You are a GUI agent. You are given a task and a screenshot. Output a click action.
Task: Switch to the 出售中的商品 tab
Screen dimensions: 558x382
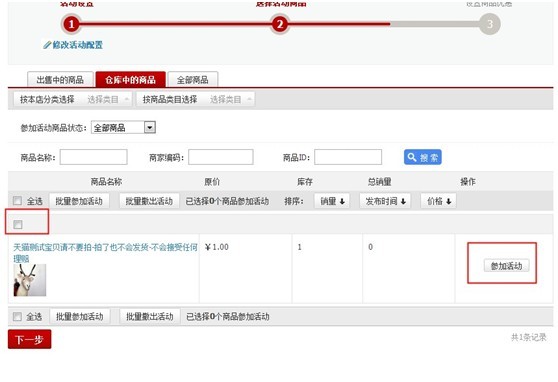pyautogui.click(x=60, y=79)
